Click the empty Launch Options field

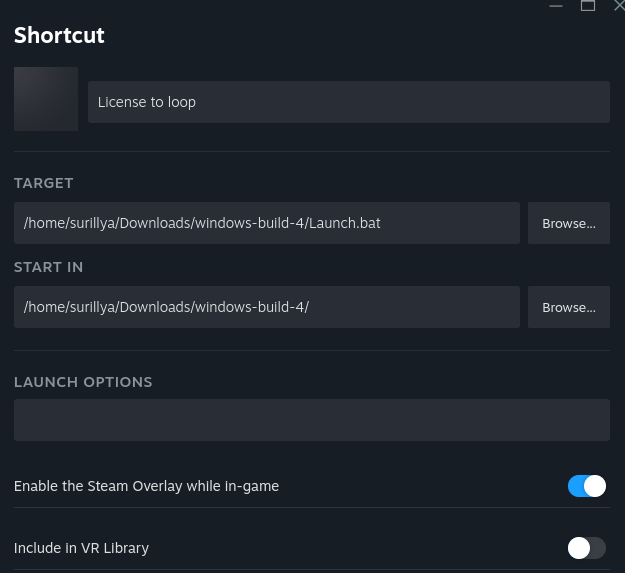pyautogui.click(x=311, y=420)
